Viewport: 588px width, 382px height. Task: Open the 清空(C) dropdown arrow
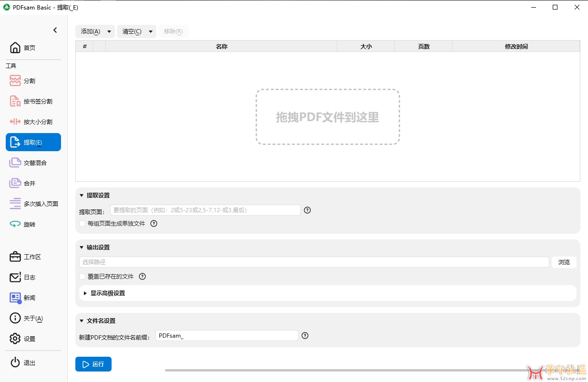[x=151, y=31]
